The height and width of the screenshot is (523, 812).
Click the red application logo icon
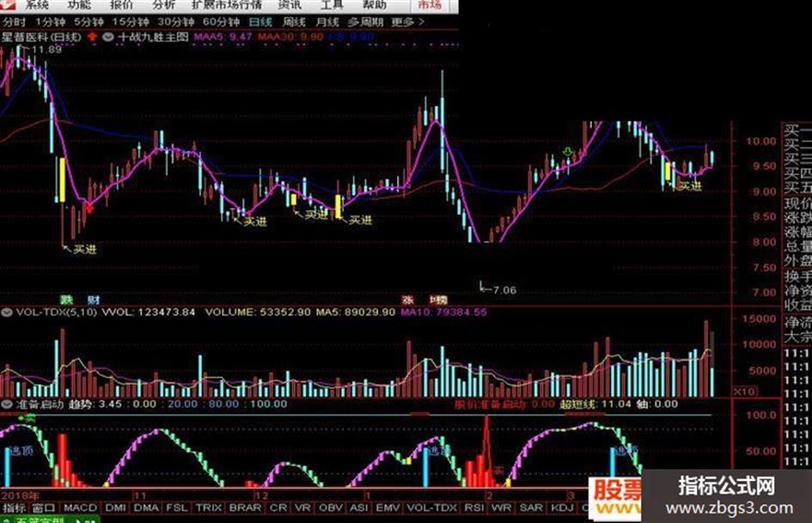click(x=9, y=4)
